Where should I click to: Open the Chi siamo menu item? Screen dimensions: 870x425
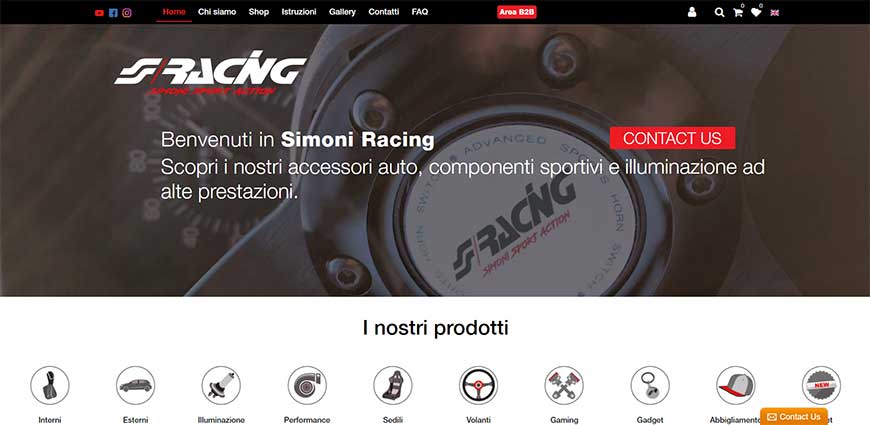click(x=217, y=12)
